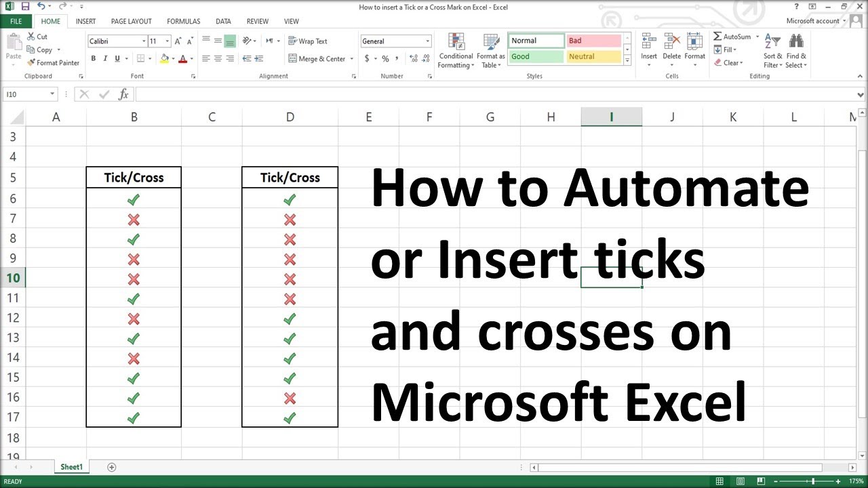Increase font size with the larger A
The height and width of the screenshot is (488, 868).
[179, 41]
